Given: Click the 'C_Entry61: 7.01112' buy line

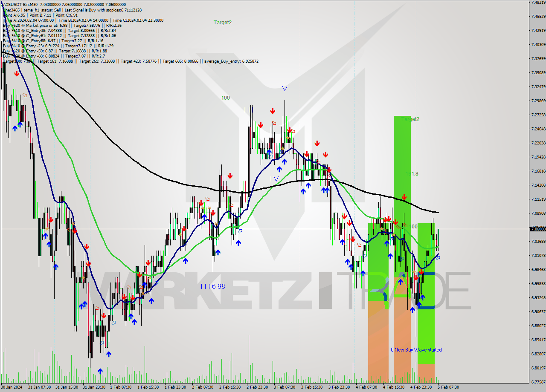Looking at the screenshot, I should point(59,35).
